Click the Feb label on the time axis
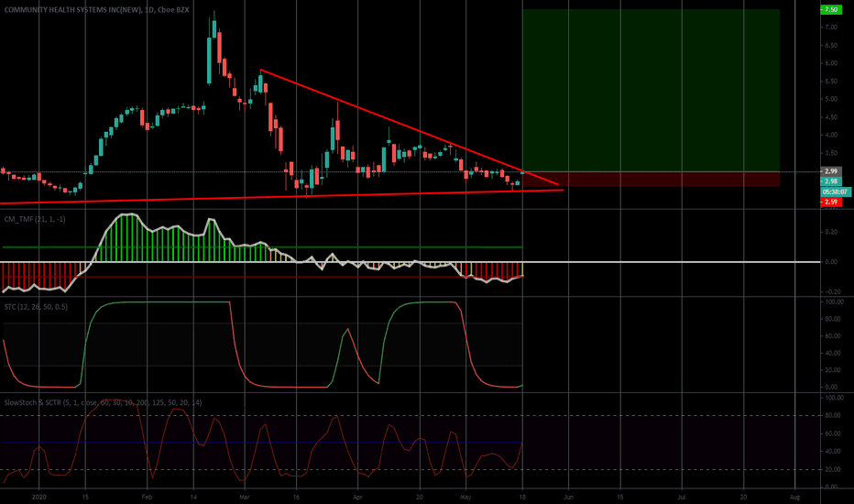Screen dimensions: 854x504 click(x=147, y=497)
